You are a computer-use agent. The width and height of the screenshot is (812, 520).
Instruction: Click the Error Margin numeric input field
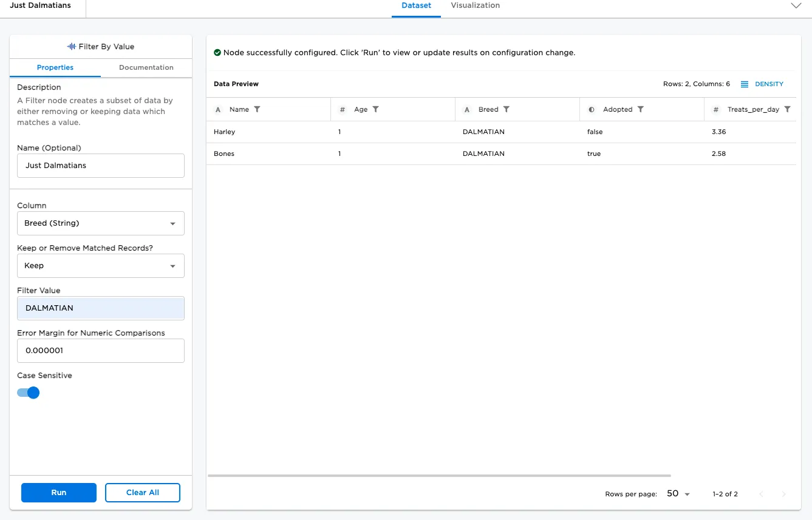pyautogui.click(x=101, y=351)
